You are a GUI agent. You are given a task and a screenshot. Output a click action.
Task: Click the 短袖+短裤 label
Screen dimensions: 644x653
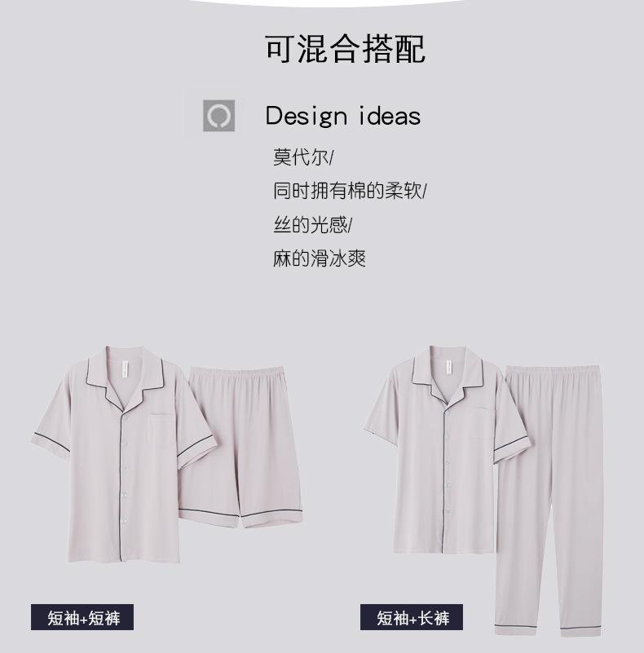click(x=82, y=617)
